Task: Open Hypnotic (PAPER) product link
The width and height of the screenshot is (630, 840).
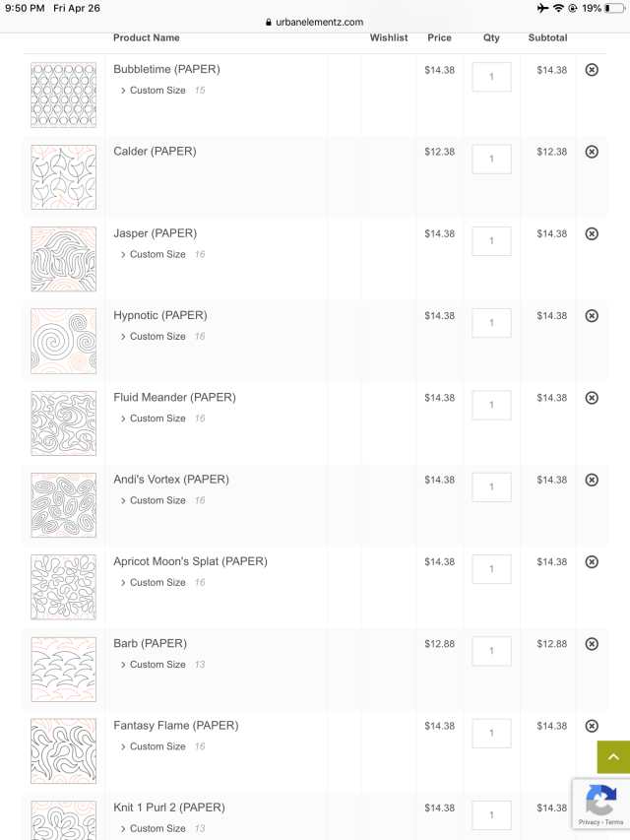Action: click(x=159, y=316)
